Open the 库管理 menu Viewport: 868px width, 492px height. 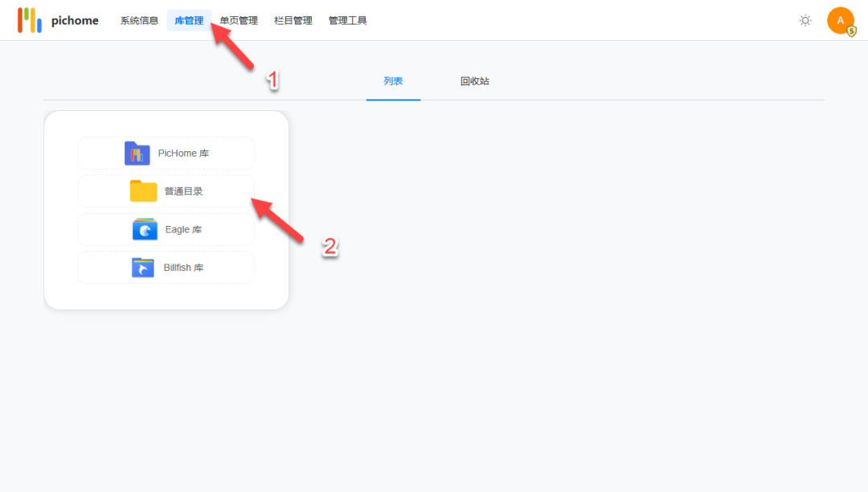pyautogui.click(x=189, y=20)
